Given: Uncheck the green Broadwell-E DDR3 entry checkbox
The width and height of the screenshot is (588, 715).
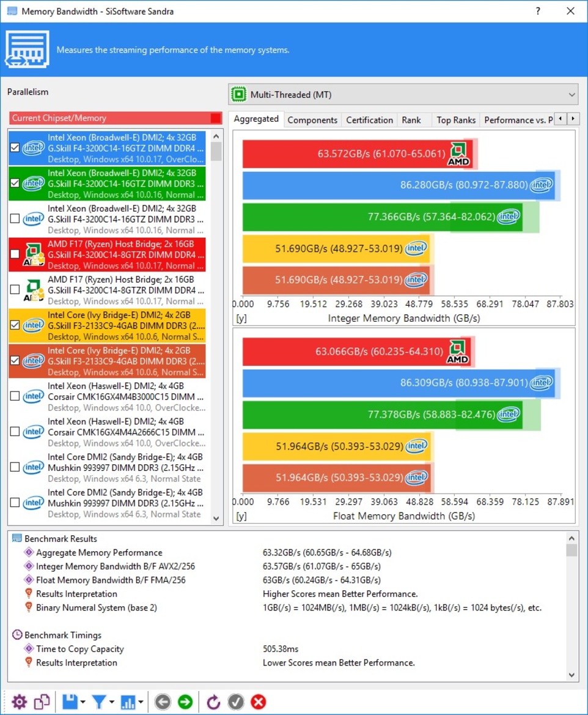Looking at the screenshot, I should click(15, 183).
